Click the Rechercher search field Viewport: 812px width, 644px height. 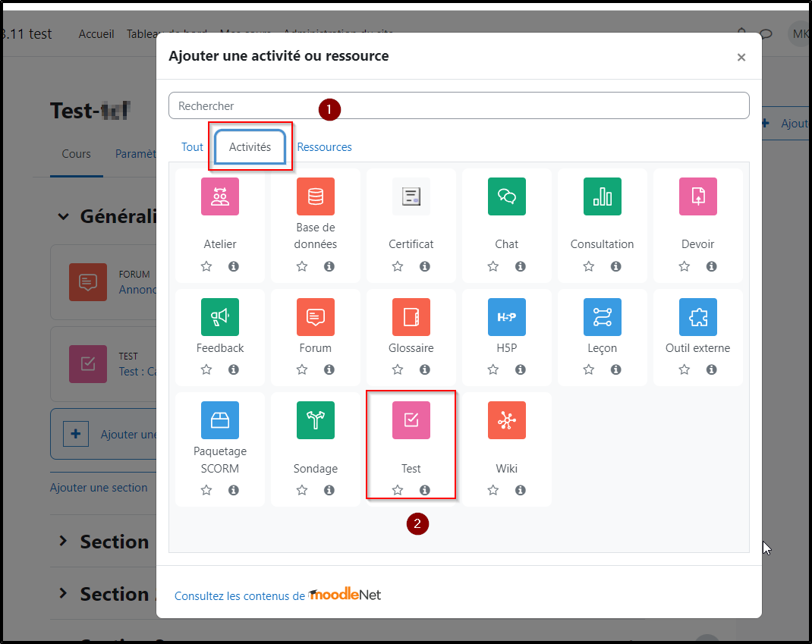click(458, 106)
